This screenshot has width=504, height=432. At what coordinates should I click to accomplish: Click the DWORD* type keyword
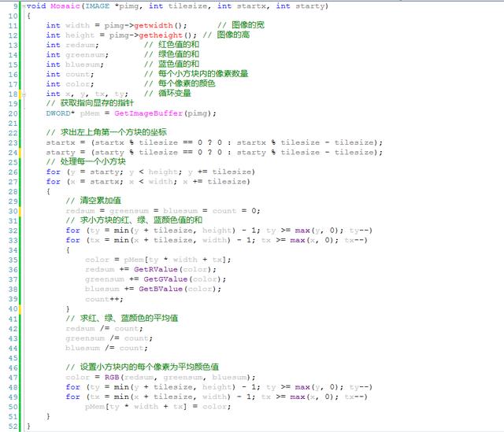tap(61, 113)
